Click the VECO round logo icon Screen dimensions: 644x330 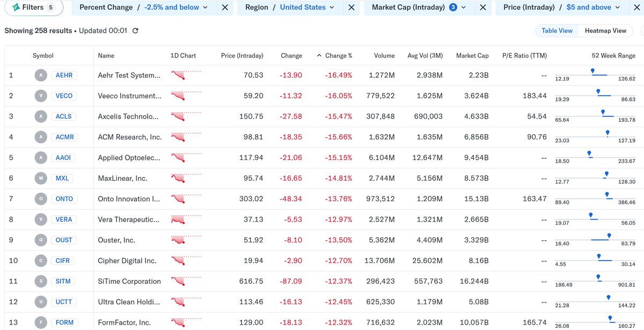[x=40, y=96]
